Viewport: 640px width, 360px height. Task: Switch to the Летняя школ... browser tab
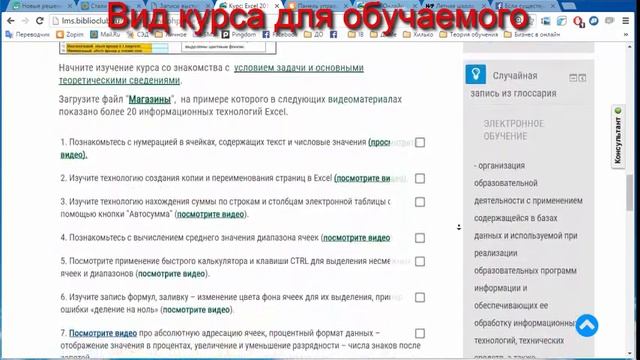(x=456, y=6)
